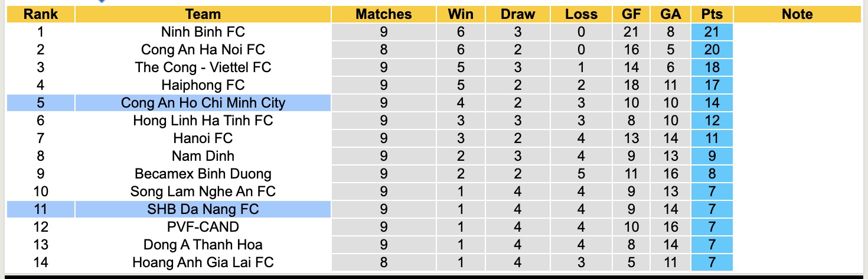Image resolution: width=868 pixels, height=279 pixels.
Task: Select highlighted Cong An Ho Chi Minh City row
Action: coord(203,103)
